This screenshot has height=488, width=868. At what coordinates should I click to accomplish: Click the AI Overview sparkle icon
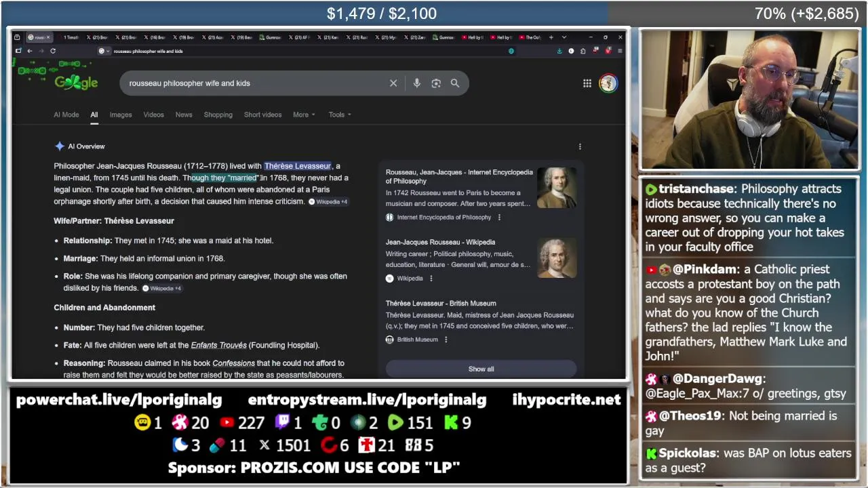60,146
